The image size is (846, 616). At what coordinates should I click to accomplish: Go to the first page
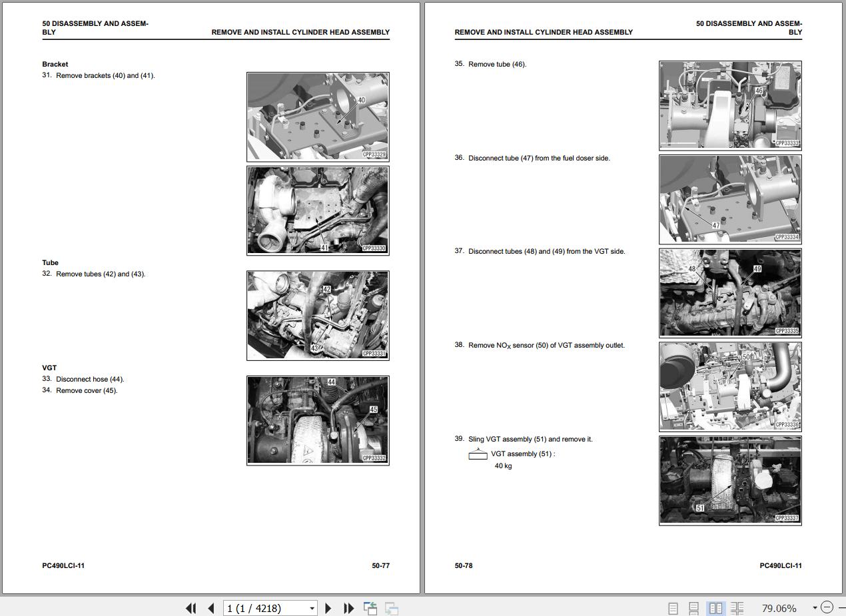[191, 608]
